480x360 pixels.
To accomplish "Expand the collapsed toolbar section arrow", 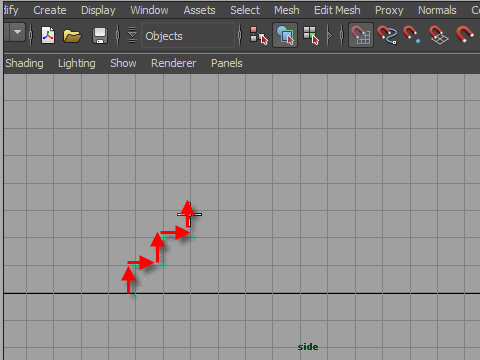I will click(x=330, y=35).
